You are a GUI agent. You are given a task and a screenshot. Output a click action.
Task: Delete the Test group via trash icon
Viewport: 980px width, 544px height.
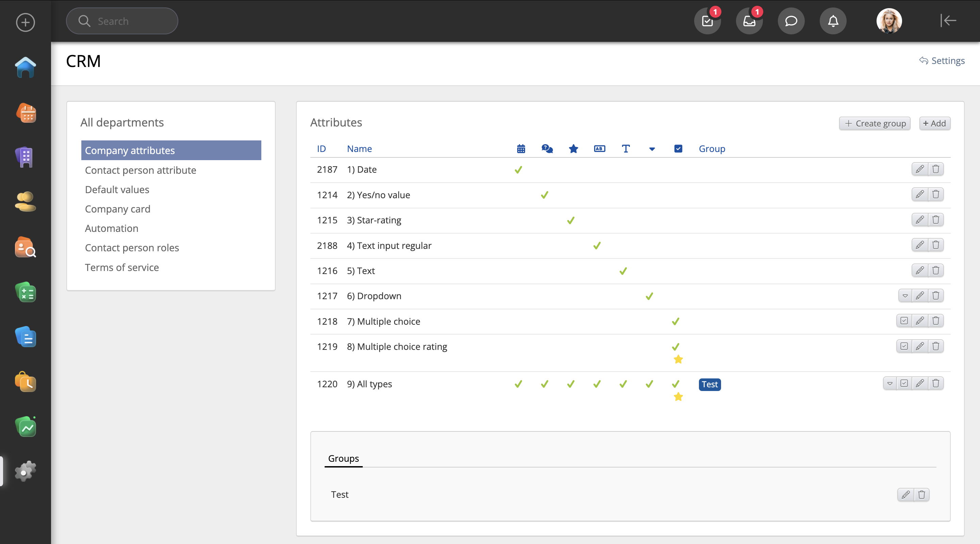tap(921, 495)
